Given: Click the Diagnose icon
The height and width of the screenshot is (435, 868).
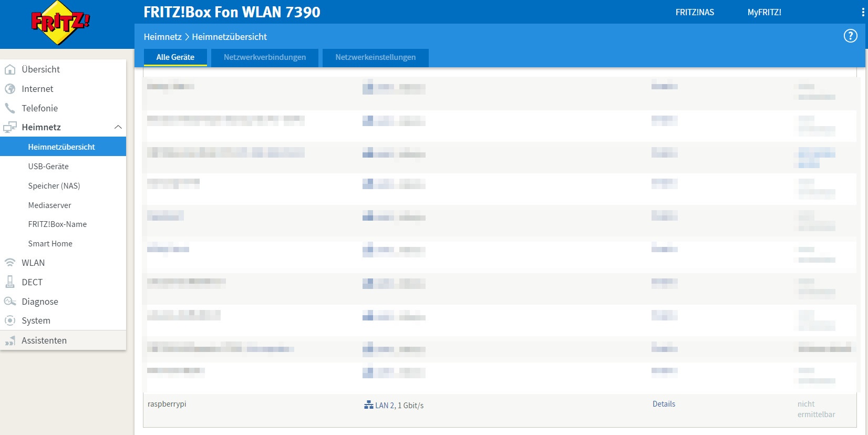Looking at the screenshot, I should pyautogui.click(x=10, y=302).
